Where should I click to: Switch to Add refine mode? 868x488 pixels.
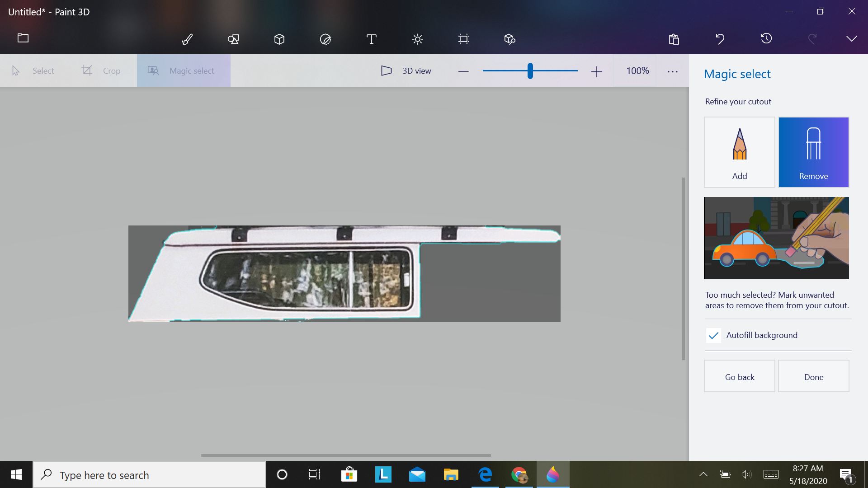click(x=739, y=152)
